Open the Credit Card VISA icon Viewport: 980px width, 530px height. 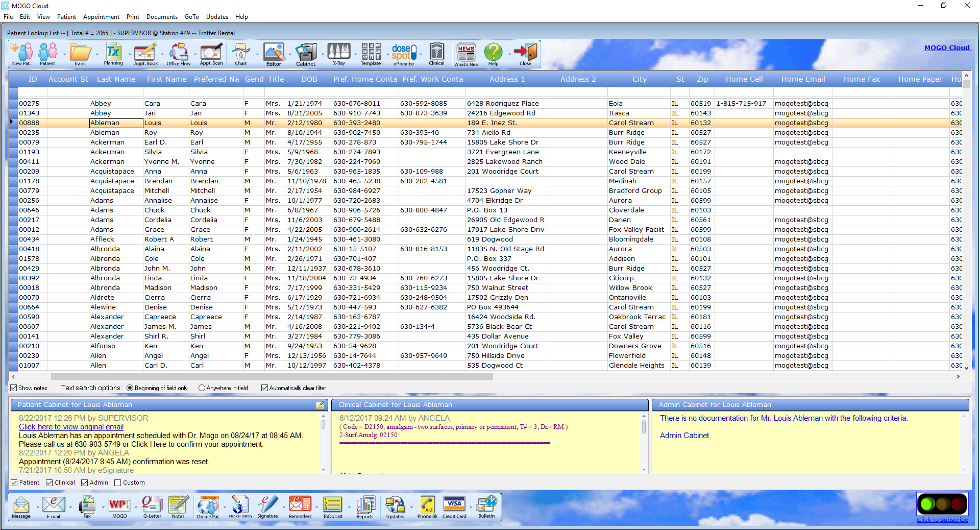pos(454,507)
